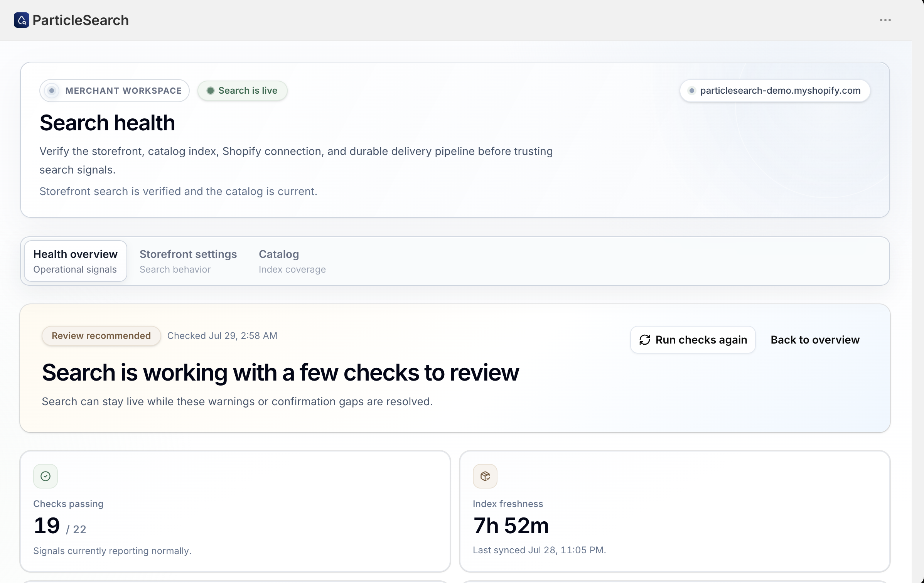This screenshot has height=583, width=924.
Task: Click the Checks passing checkmark icon
Action: [46, 476]
